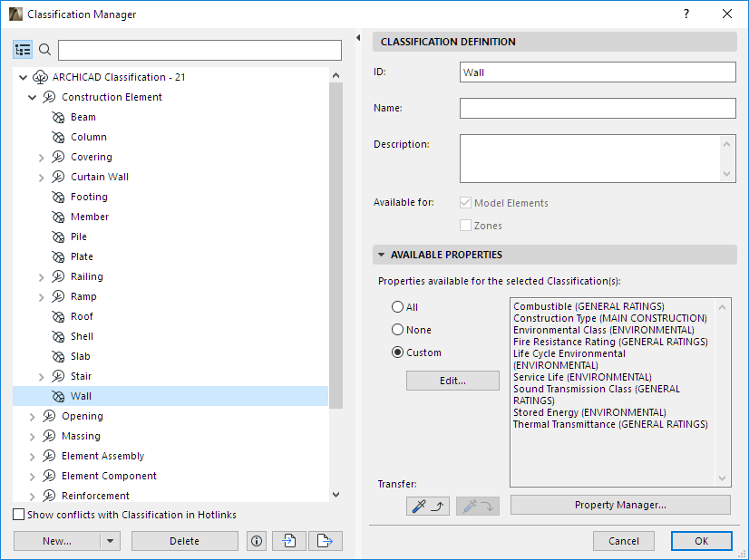This screenshot has height=560, width=749.
Task: Click the Covering branch icon
Action: pos(58,157)
